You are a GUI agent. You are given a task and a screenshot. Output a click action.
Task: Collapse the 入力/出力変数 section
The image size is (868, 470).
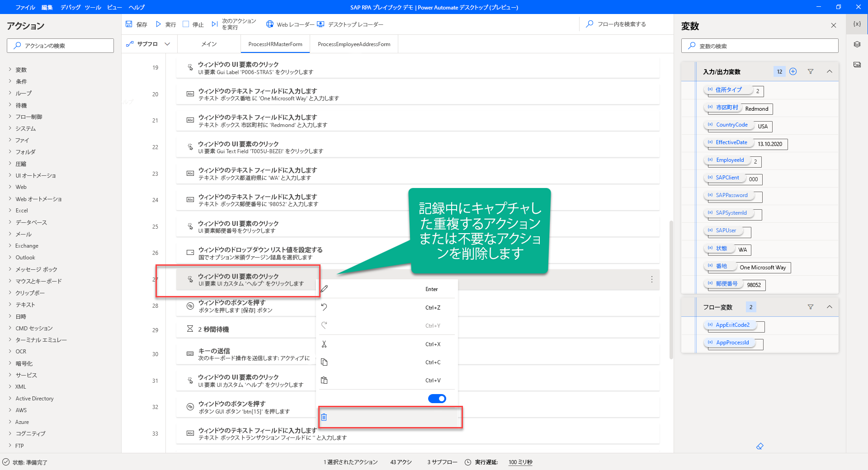pos(830,71)
